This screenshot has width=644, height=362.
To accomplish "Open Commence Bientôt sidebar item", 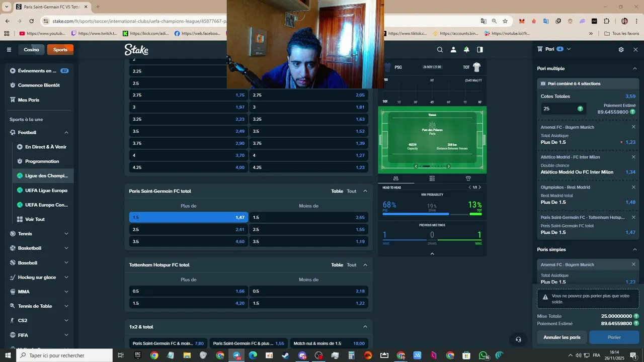I will 39,85.
